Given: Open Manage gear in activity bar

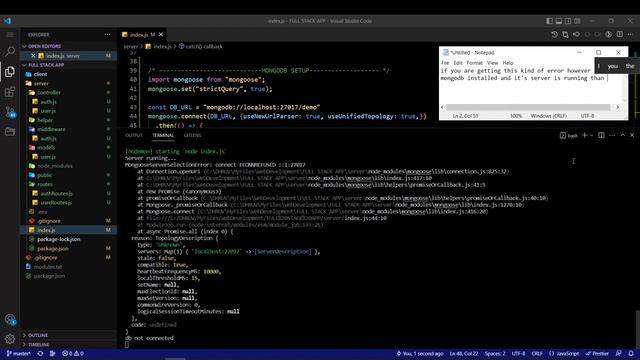Looking at the screenshot, I should coord(10,338).
